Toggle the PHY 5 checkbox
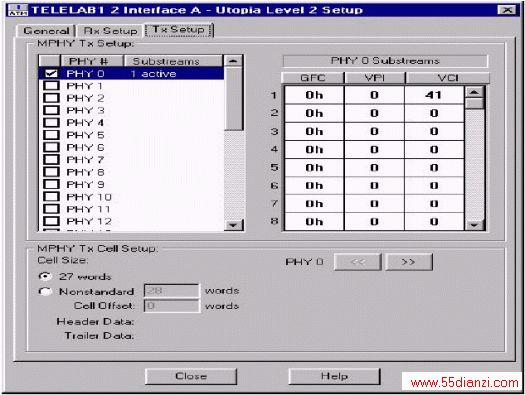525x395 pixels. [51, 135]
